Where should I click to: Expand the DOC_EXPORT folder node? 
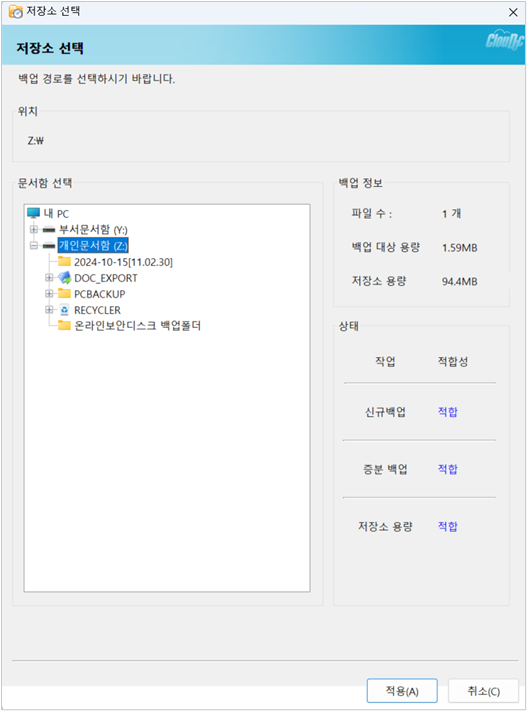tap(49, 278)
